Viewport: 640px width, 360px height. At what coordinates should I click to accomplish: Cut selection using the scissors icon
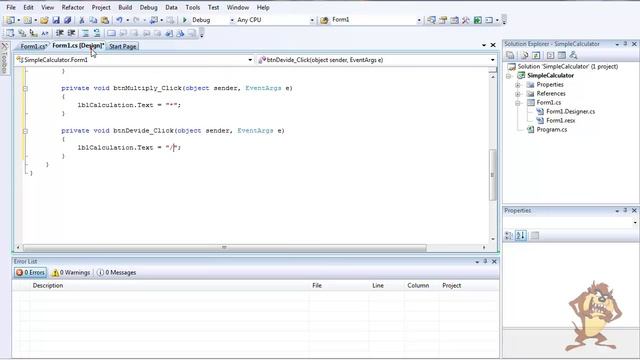[82, 20]
